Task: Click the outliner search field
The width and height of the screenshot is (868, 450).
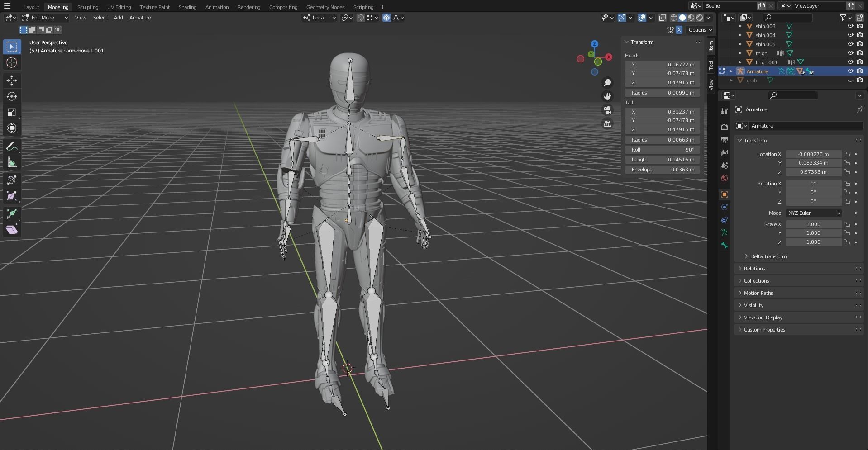Action: (787, 18)
